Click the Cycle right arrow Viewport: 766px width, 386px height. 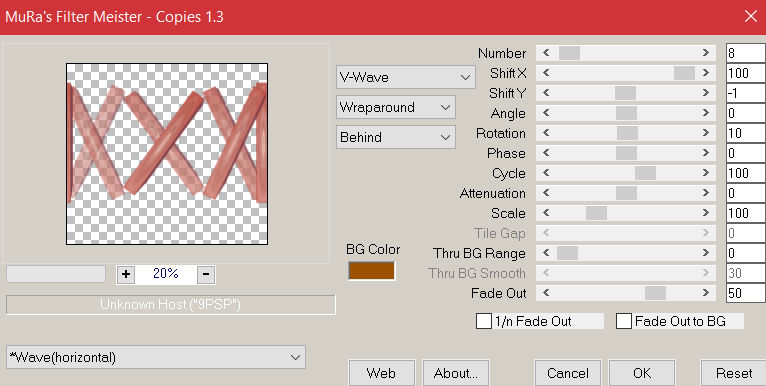point(706,173)
